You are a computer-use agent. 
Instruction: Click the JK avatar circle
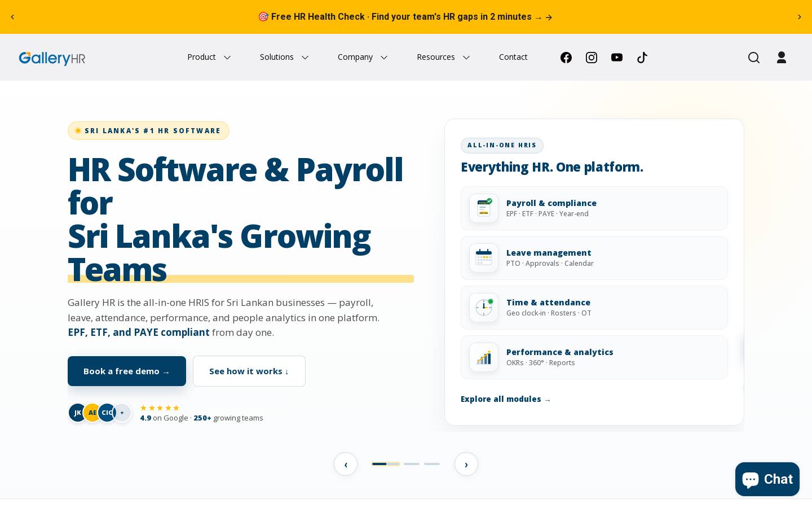(77, 413)
